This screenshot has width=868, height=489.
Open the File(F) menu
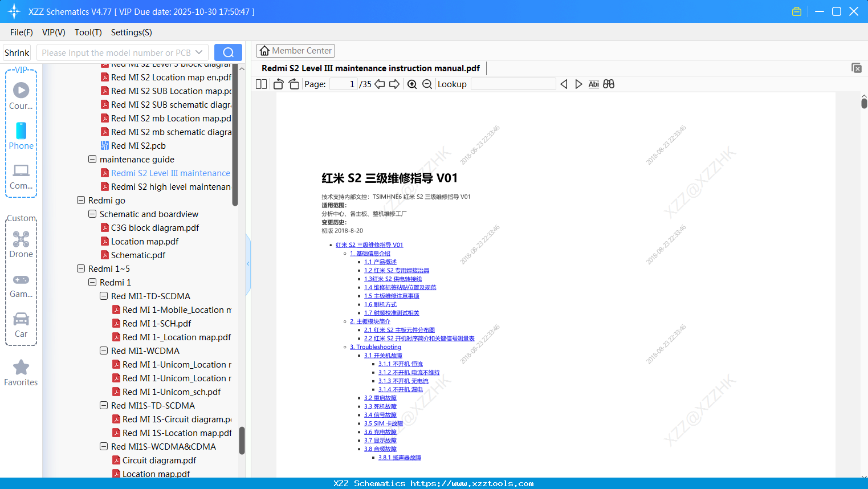point(22,32)
